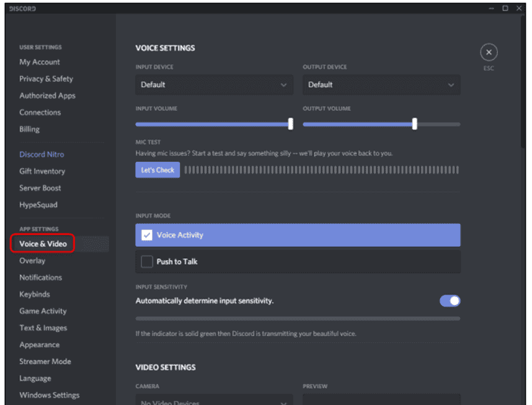Open Discord Nitro page
The height and width of the screenshot is (405, 532).
[x=42, y=154]
